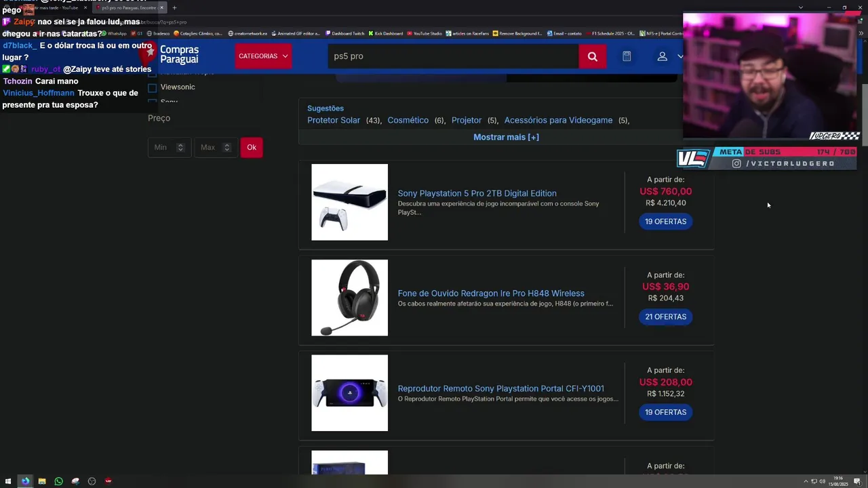Click the taskbar clock and date

(838, 481)
